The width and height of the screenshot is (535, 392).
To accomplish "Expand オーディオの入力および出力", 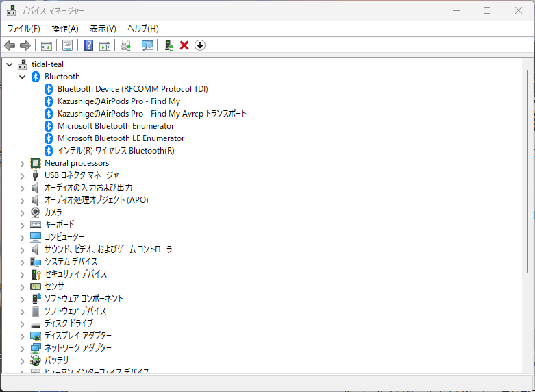I will click(x=23, y=188).
